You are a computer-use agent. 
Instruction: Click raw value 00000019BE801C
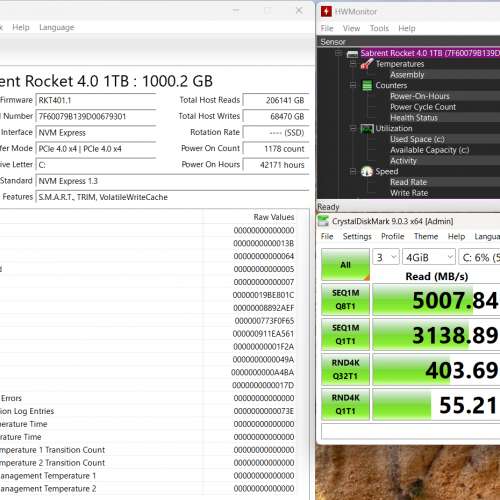263,295
